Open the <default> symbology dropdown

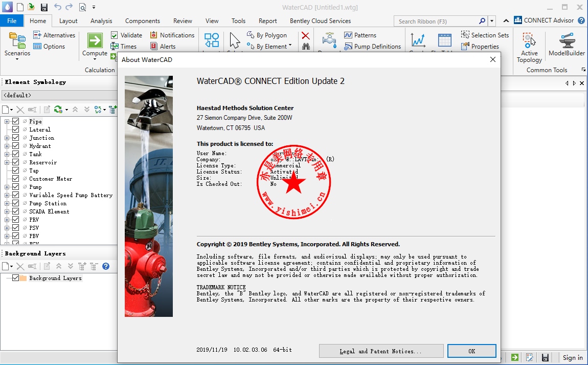[59, 95]
